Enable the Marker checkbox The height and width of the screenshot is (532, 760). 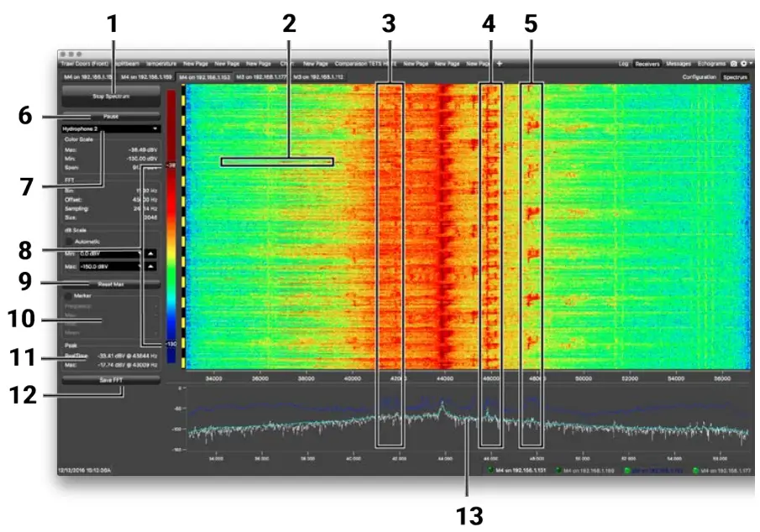coord(68,295)
